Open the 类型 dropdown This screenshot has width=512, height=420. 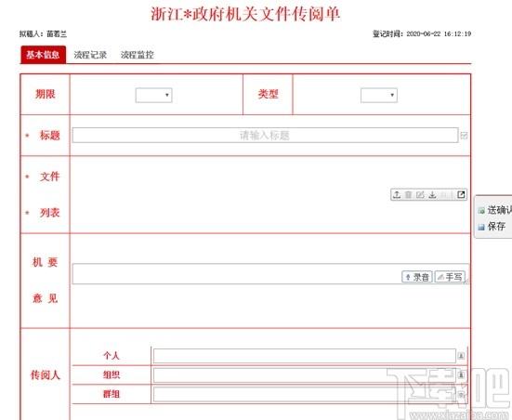[x=379, y=95]
